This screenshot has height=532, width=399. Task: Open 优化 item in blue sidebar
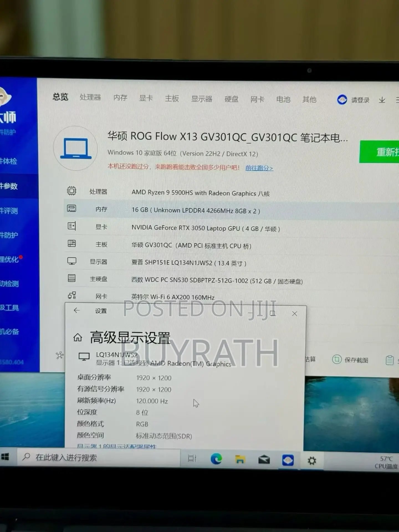click(x=9, y=259)
